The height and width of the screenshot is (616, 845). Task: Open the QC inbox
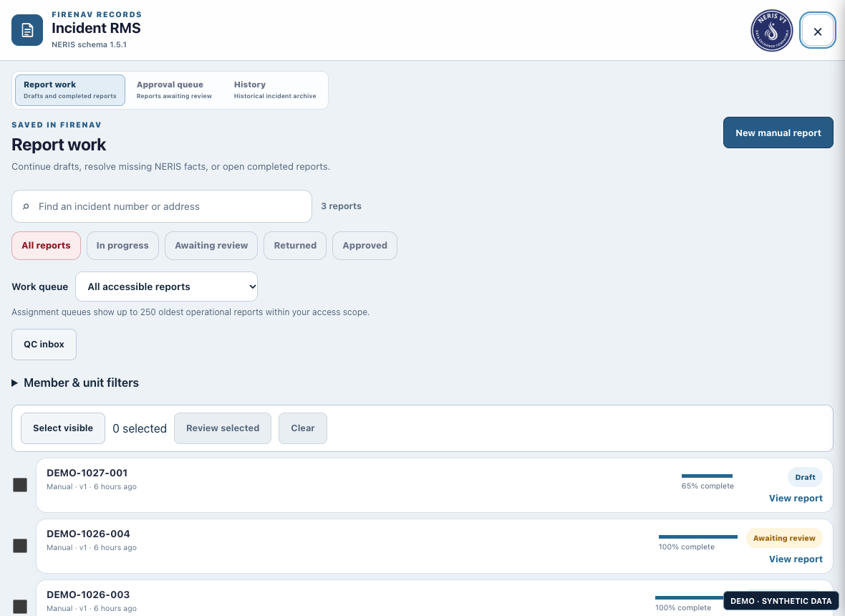pyautogui.click(x=44, y=345)
